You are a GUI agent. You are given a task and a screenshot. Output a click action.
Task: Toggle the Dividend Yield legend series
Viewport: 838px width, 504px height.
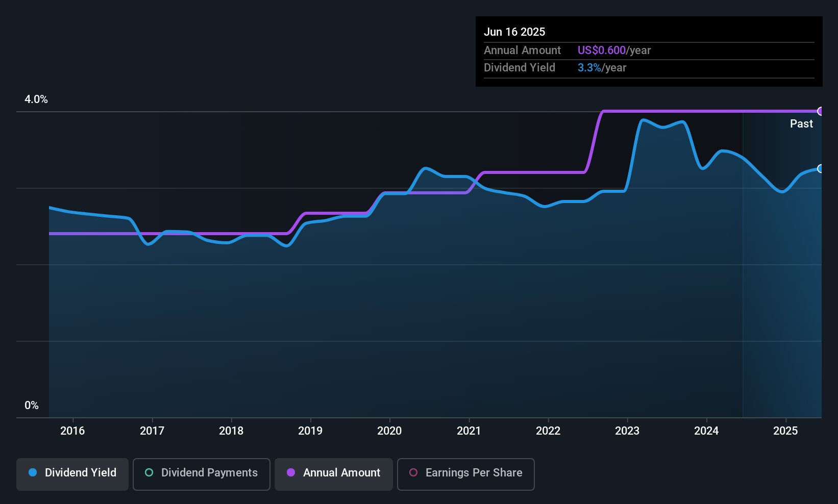(x=72, y=474)
